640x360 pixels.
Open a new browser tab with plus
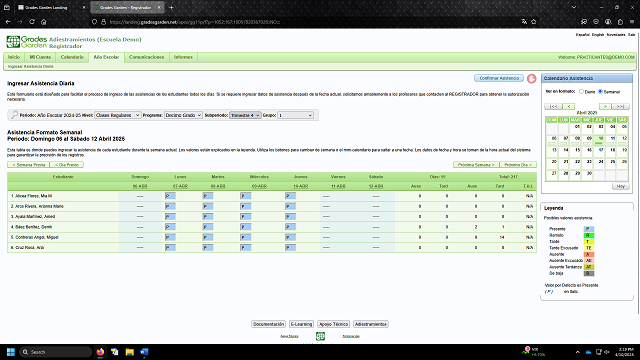coord(171,7)
